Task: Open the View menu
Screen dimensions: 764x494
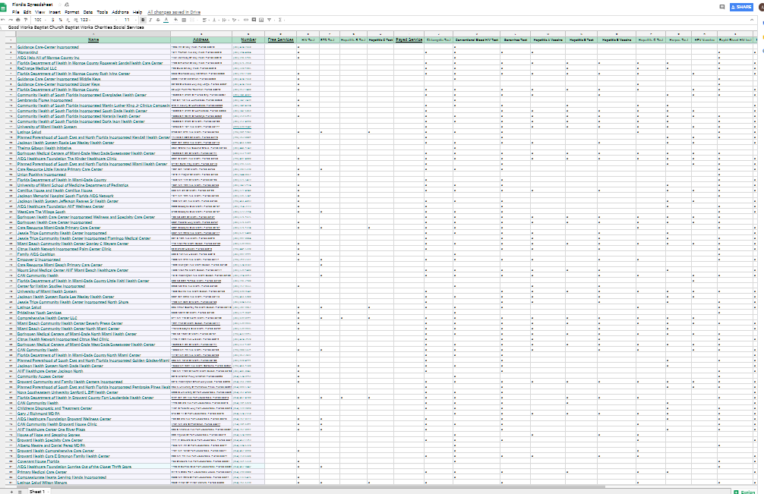Action: coord(40,12)
